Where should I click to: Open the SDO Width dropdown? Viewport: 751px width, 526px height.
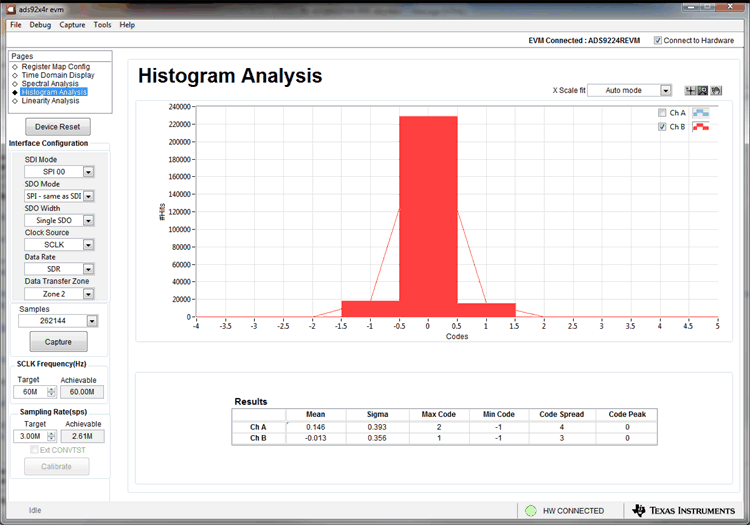(89, 221)
